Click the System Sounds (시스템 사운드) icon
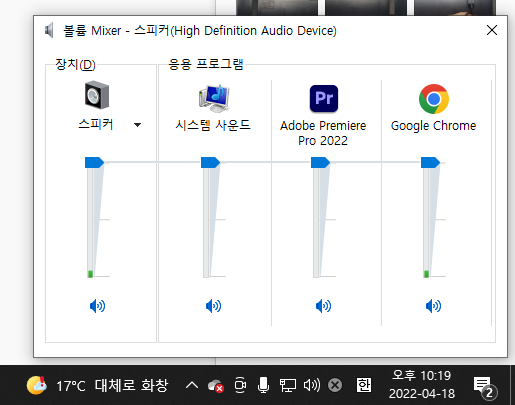Image resolution: width=515 pixels, height=405 pixels. (214, 98)
